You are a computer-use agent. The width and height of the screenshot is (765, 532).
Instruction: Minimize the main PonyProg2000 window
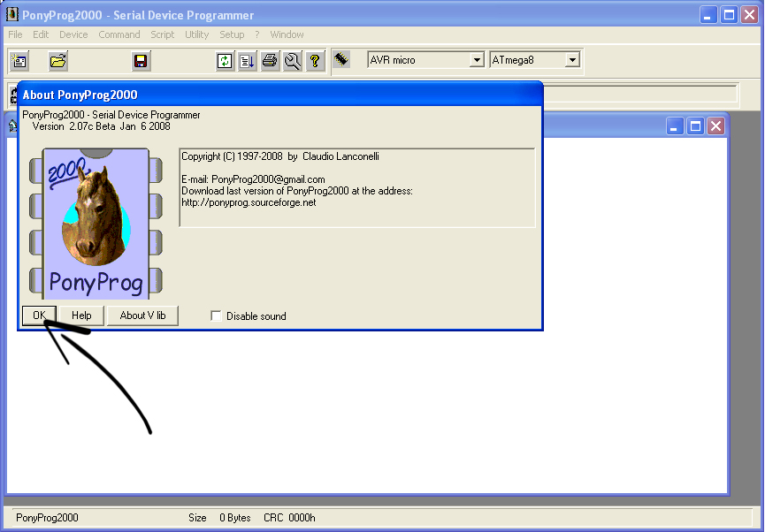coord(708,15)
